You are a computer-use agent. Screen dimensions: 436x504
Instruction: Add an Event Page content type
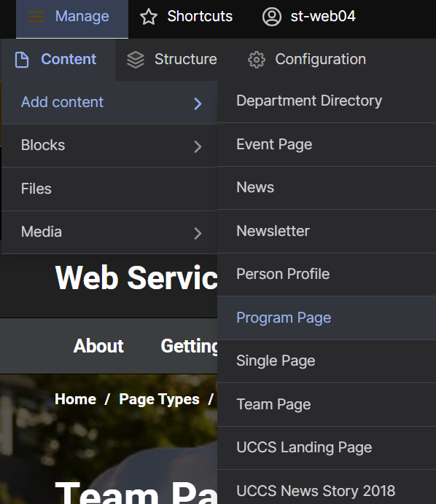tap(327, 145)
